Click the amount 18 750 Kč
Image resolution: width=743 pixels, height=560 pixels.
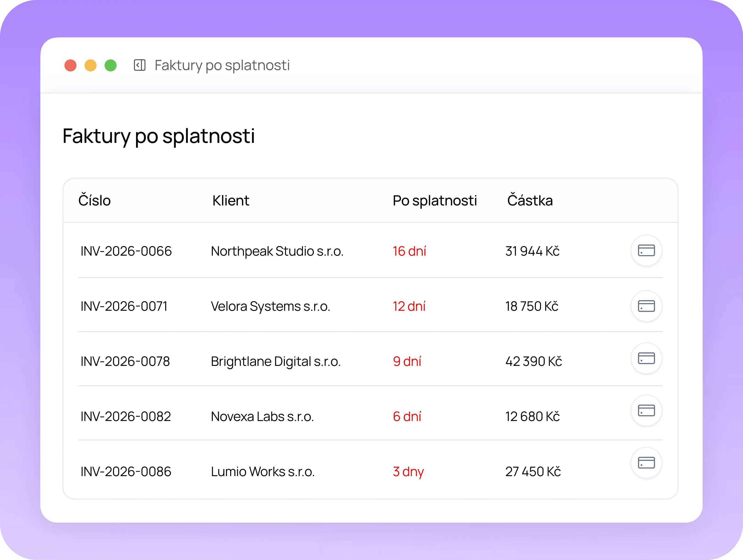(x=532, y=306)
